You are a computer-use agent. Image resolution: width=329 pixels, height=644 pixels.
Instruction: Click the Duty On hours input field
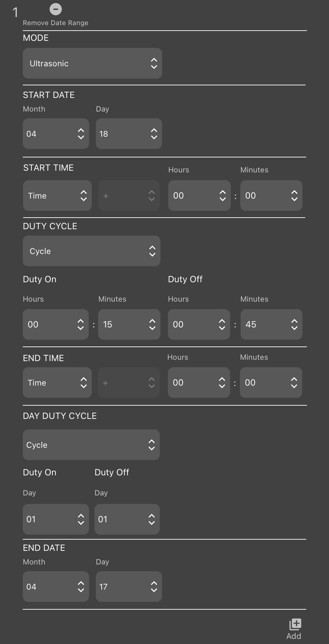(51, 324)
